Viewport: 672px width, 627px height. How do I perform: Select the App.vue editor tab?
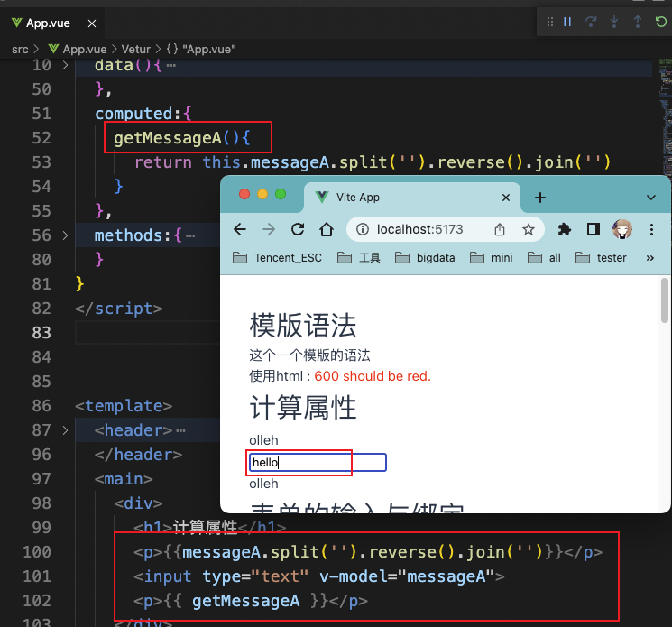(52, 23)
